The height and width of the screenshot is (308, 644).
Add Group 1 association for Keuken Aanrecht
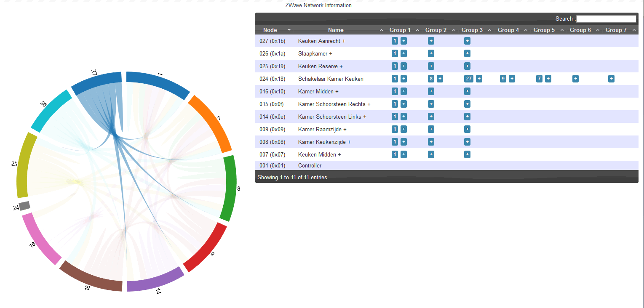(404, 41)
